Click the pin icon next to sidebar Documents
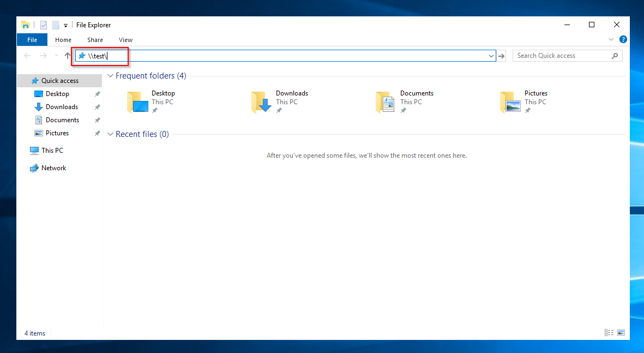Screen dimensions: 644x353 [x=98, y=121]
